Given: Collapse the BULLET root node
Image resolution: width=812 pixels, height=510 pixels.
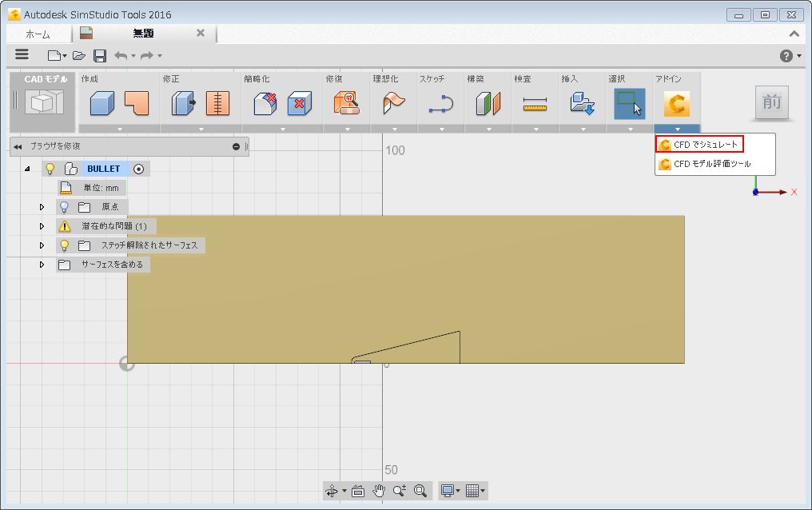Looking at the screenshot, I should click(27, 169).
